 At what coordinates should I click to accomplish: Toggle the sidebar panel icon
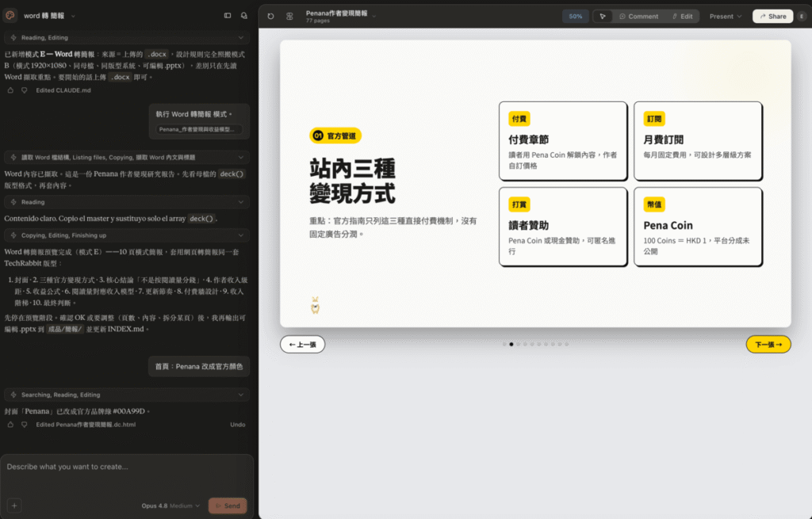pos(228,16)
